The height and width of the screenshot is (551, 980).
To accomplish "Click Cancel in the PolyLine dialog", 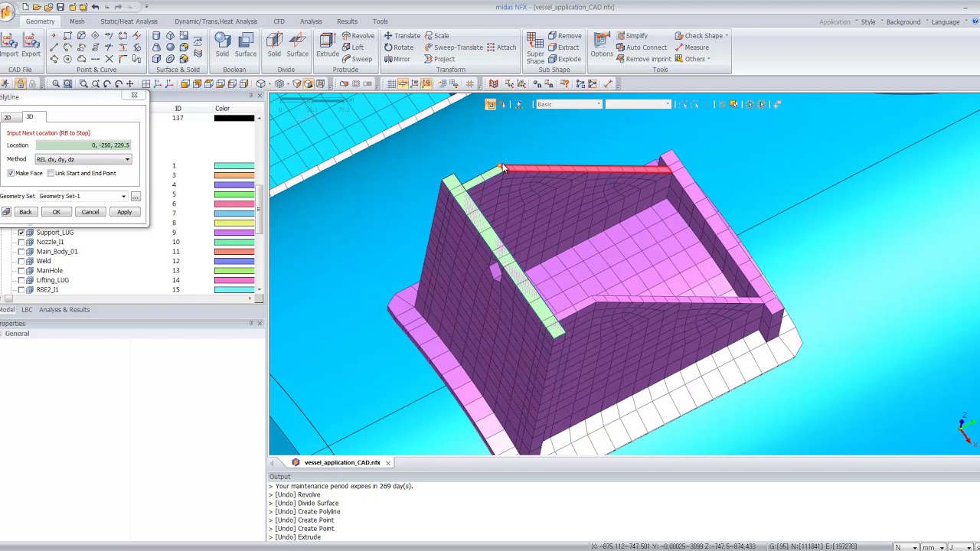I will point(90,212).
